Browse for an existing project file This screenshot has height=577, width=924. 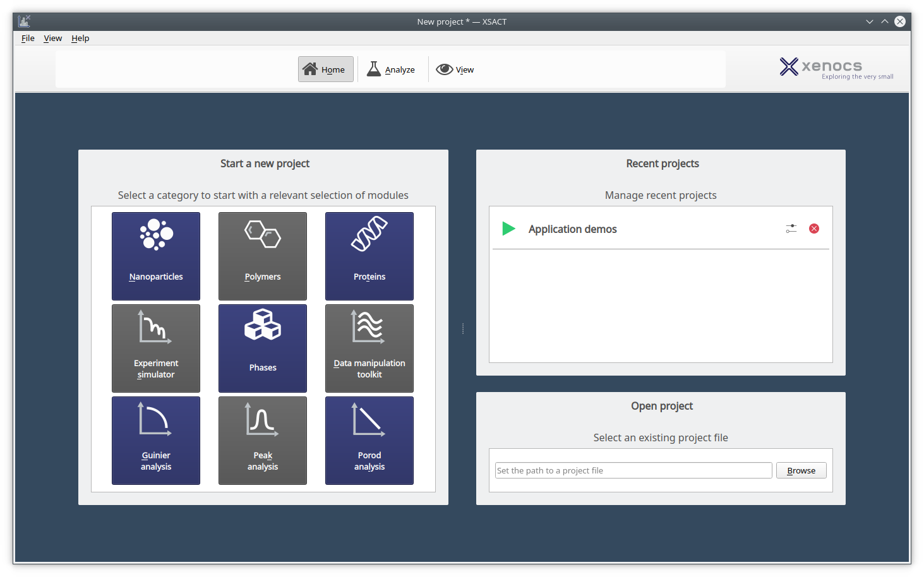click(x=801, y=470)
